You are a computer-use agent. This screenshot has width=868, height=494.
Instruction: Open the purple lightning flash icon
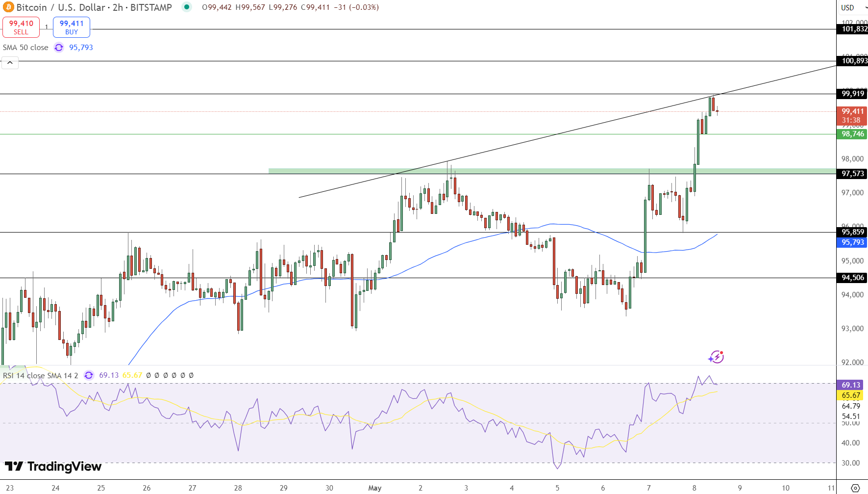tap(716, 357)
